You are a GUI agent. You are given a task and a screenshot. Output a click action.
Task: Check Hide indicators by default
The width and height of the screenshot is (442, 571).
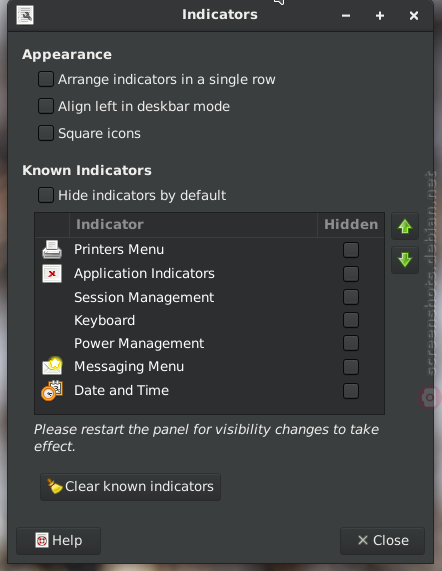46,195
